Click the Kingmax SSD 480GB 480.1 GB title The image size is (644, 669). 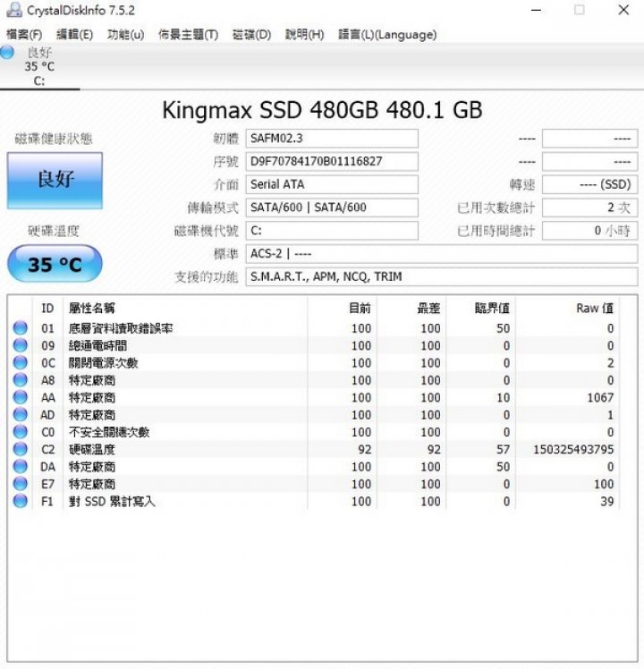click(x=322, y=110)
